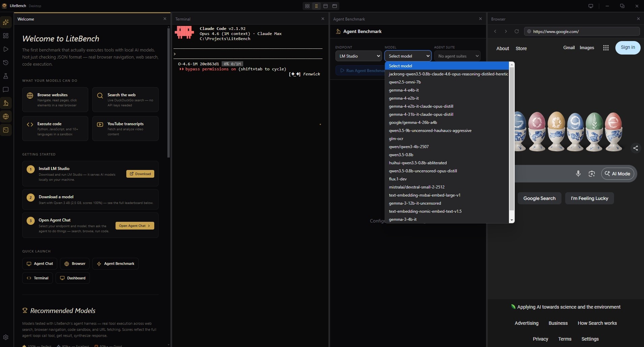This screenshot has width=644, height=347.
Task: Choose qwen2.5-omni-7b from model list
Action: click(447, 82)
